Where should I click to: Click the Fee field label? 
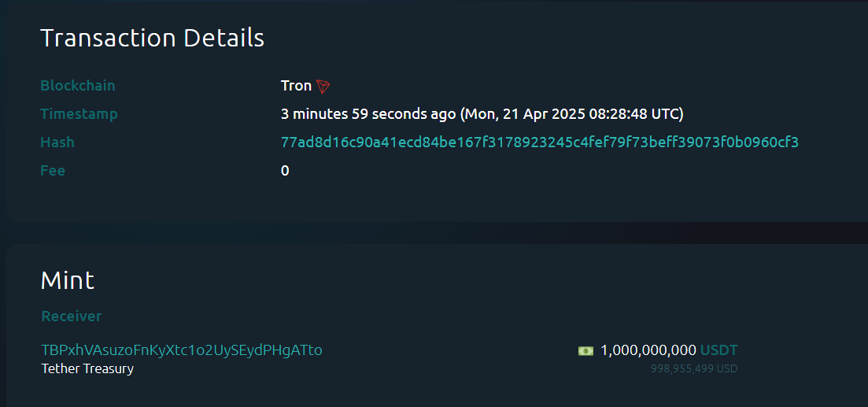tap(53, 171)
